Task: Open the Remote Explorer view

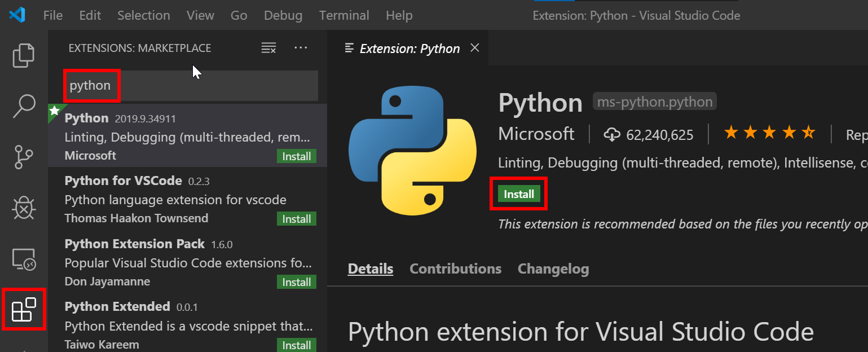Action: pos(24,259)
